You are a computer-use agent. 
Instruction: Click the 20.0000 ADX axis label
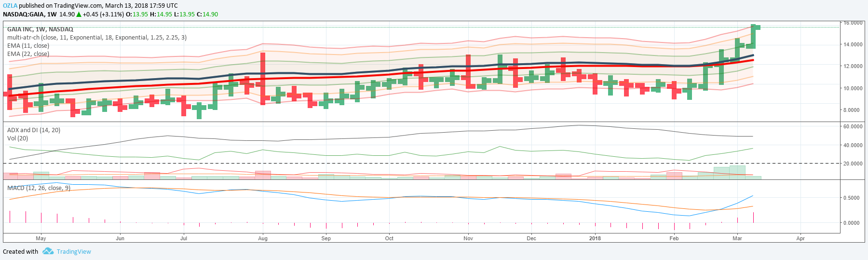(x=853, y=164)
